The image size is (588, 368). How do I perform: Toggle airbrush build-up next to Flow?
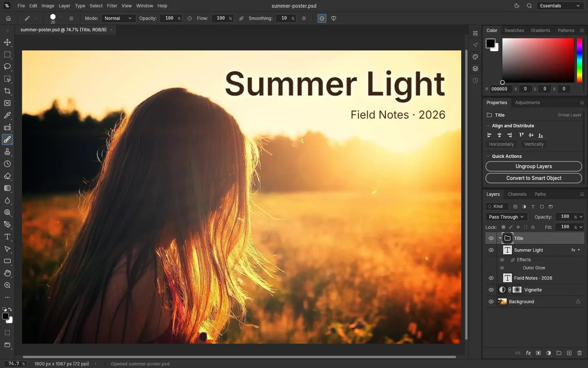[241, 18]
